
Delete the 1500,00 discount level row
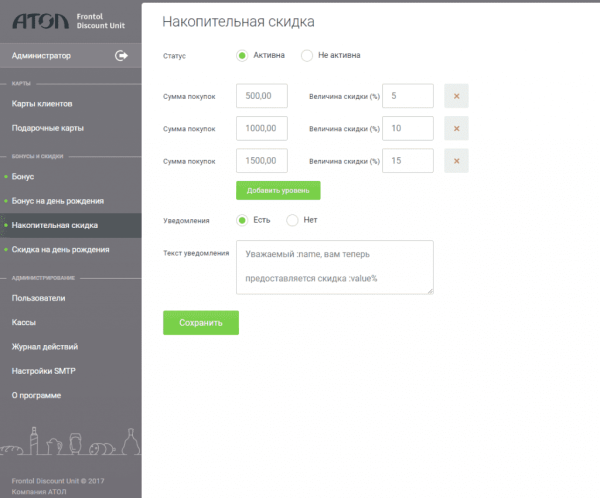pyautogui.click(x=456, y=161)
